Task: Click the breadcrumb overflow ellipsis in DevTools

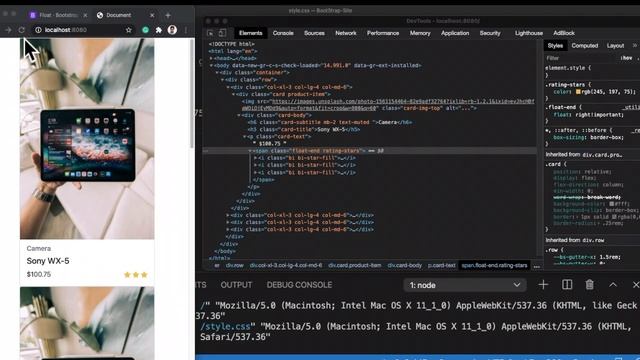Action: (536, 266)
